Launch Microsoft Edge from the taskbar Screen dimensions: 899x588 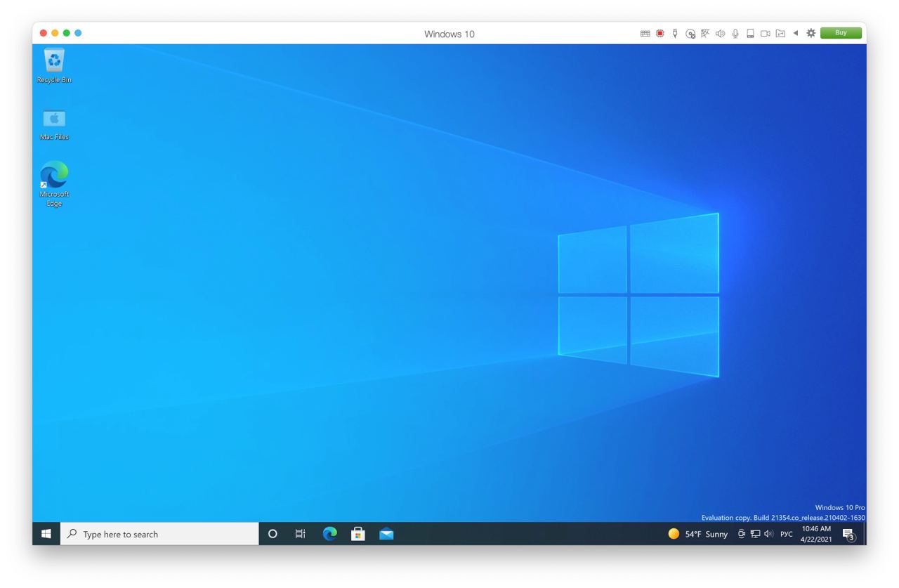(x=329, y=534)
